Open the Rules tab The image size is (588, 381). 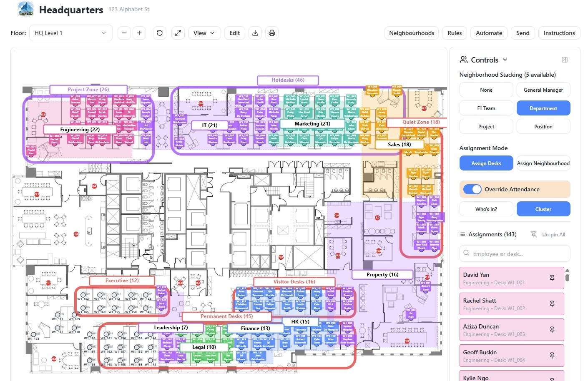(x=455, y=33)
